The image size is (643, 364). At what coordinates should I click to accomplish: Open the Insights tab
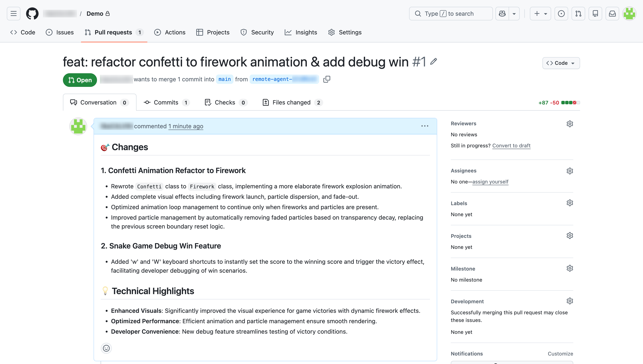point(301,32)
